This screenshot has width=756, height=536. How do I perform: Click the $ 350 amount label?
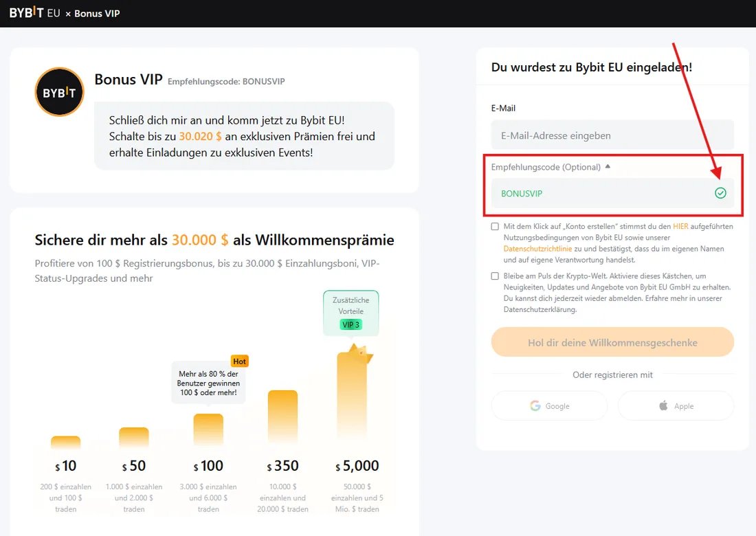(x=282, y=466)
